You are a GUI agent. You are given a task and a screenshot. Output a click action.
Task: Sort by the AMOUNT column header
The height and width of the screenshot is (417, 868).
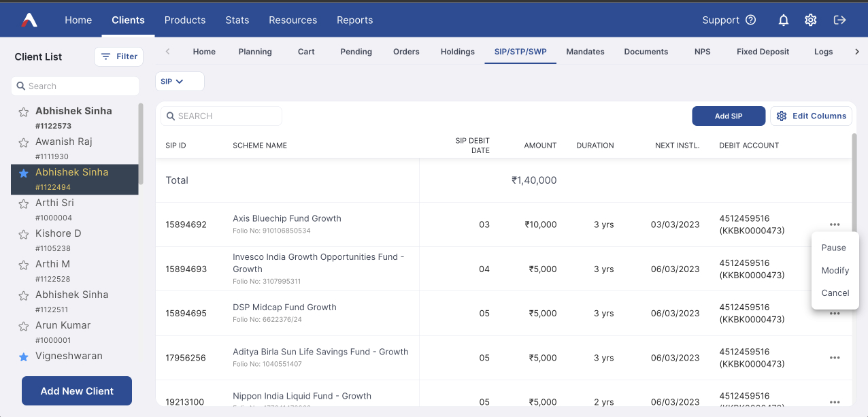(x=540, y=146)
